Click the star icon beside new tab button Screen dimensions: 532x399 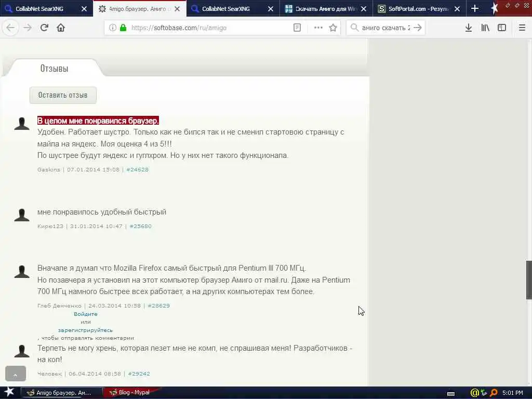tap(495, 8)
